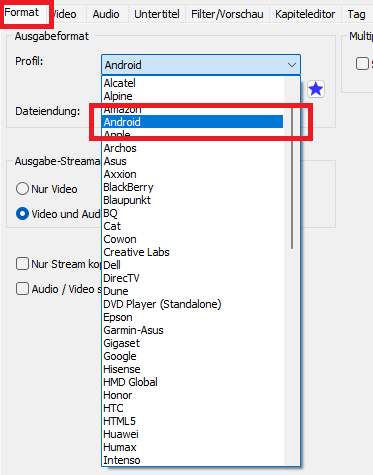Choose DirecTV in the profile list
The height and width of the screenshot is (475, 373).
pyautogui.click(x=192, y=278)
